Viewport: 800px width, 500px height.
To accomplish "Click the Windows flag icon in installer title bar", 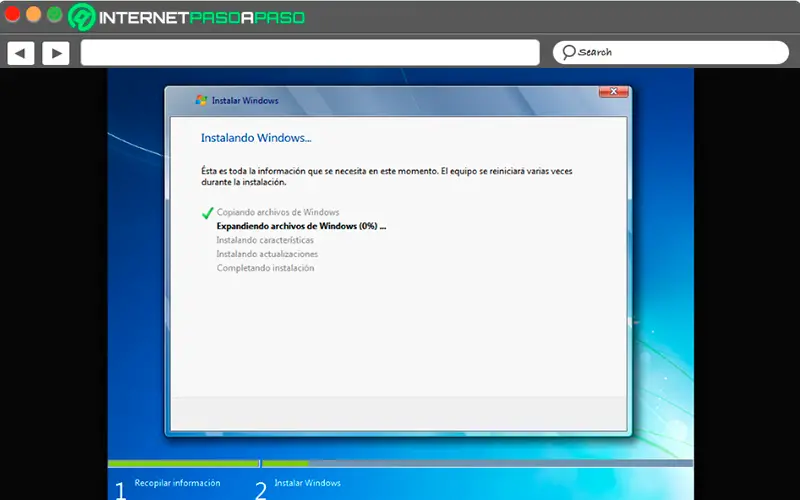I will pyautogui.click(x=201, y=100).
